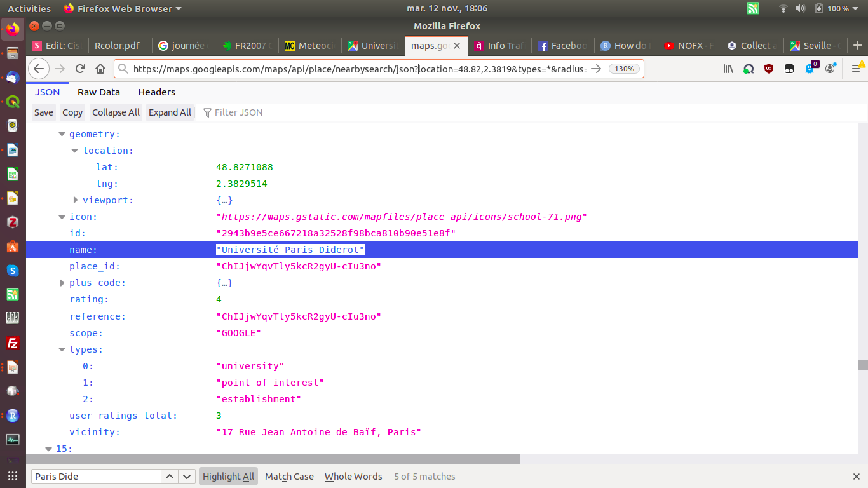Viewport: 868px width, 488px height.
Task: Switch to the Facebook tab
Action: [562, 46]
